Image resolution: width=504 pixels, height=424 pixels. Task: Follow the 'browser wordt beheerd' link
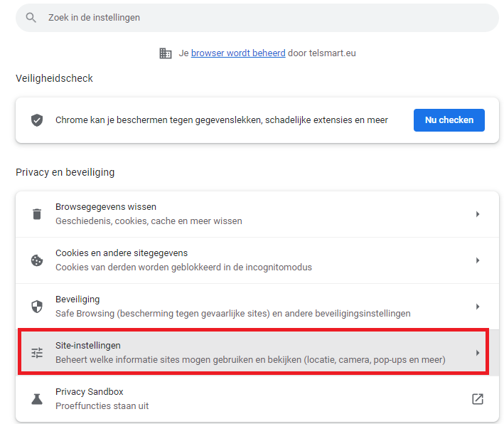coord(238,53)
